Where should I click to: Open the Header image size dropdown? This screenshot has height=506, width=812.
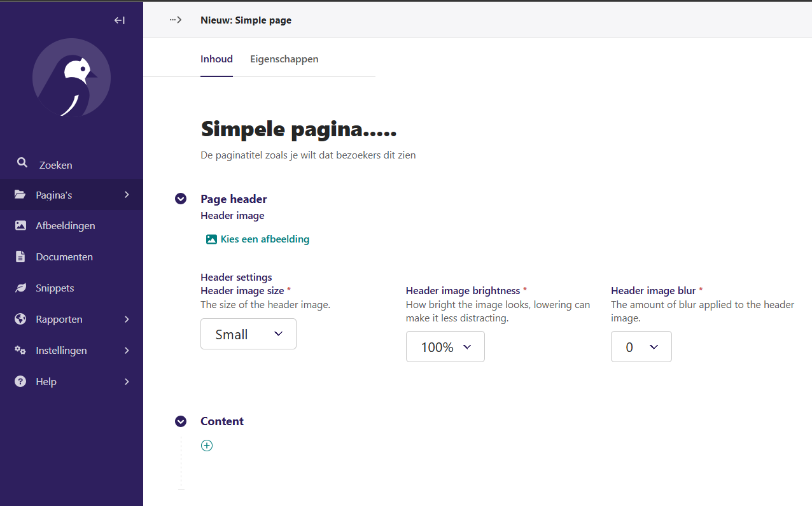tap(248, 334)
